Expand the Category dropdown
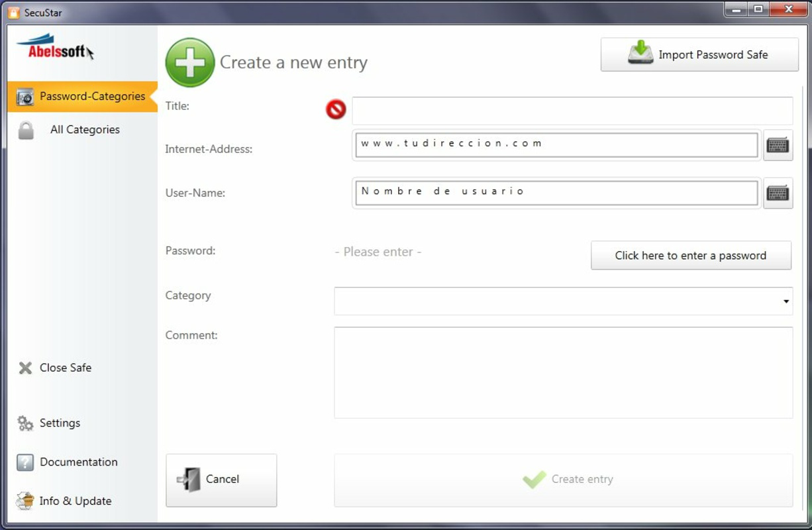The width and height of the screenshot is (812, 530). click(786, 301)
